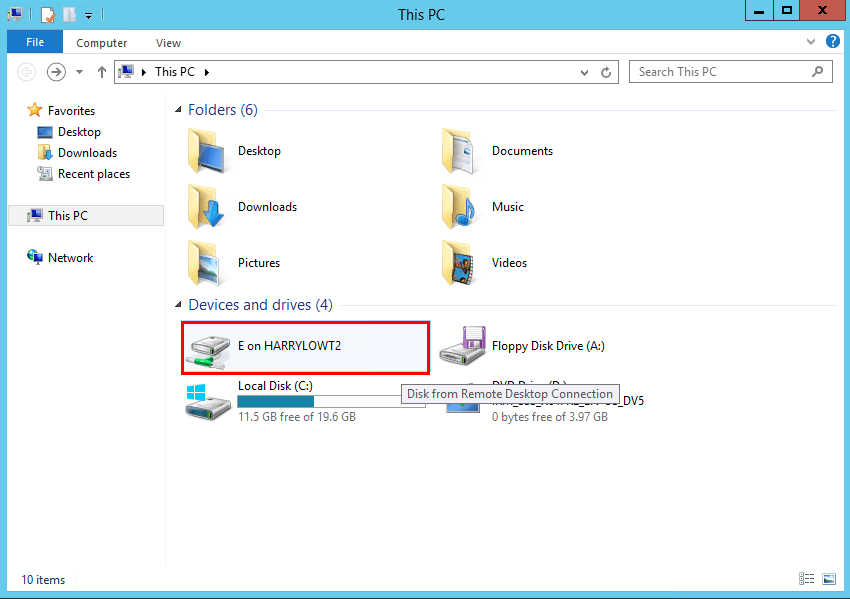
Task: Select the Documents folder icon
Action: coord(460,151)
